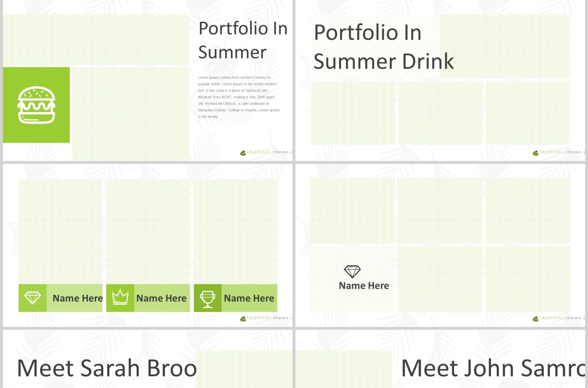Image resolution: width=588 pixels, height=388 pixels.
Task: Click tropical leaf logo on Summer Drink slide
Action: [536, 153]
